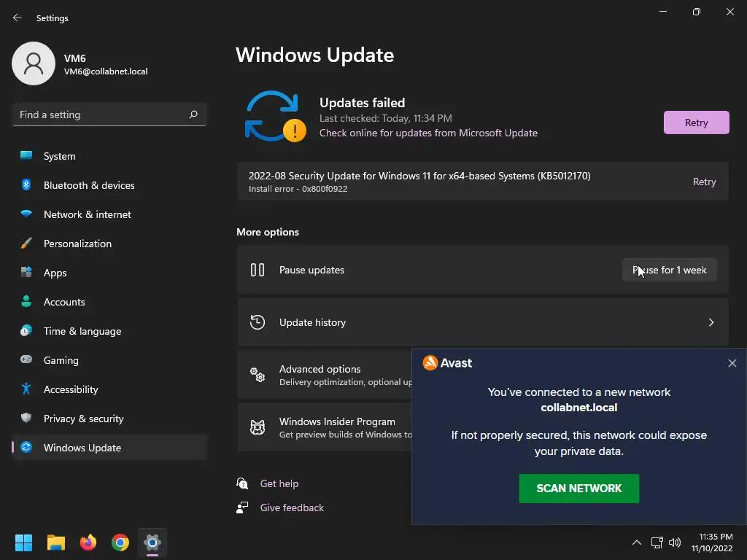Open the clock and date tray
Viewport: 747px width, 560px height.
click(712, 542)
